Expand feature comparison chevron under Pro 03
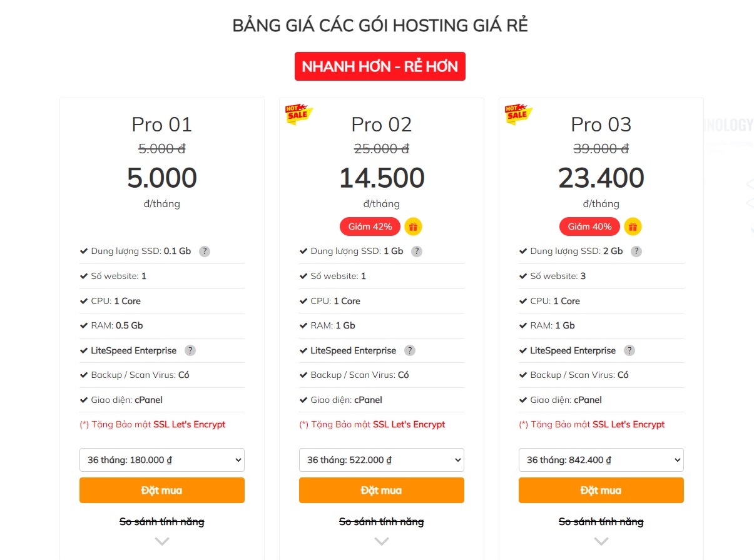This screenshot has width=754, height=560. (x=601, y=541)
